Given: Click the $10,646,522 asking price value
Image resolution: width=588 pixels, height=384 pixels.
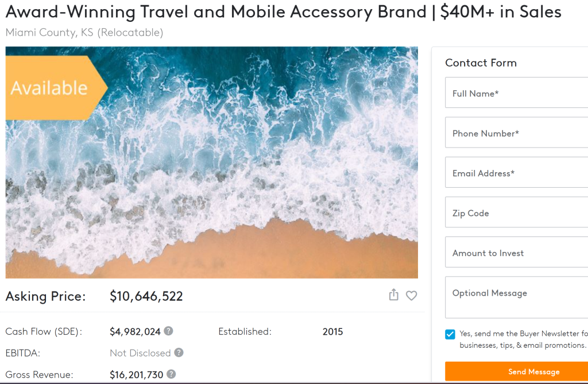Looking at the screenshot, I should click(x=145, y=296).
